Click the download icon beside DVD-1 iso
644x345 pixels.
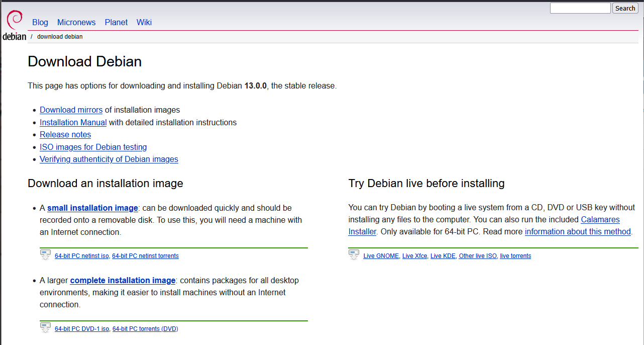pyautogui.click(x=45, y=328)
